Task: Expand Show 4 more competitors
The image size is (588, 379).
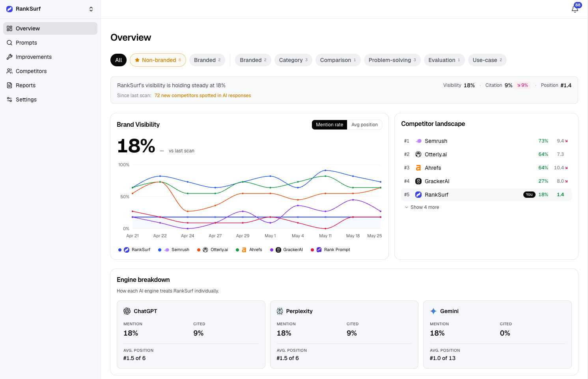Action: point(422,207)
